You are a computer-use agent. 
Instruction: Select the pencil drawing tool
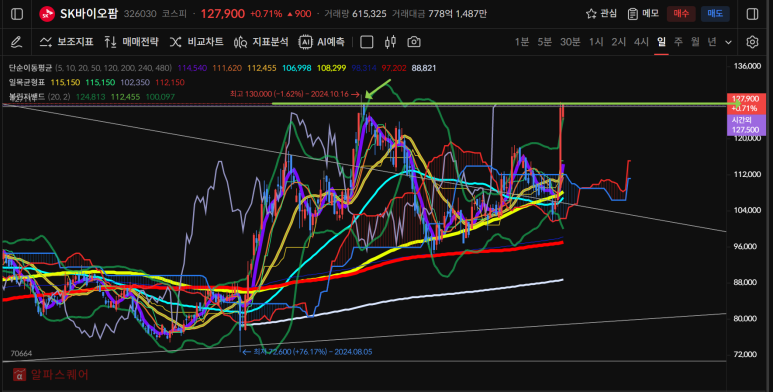[x=16, y=42]
